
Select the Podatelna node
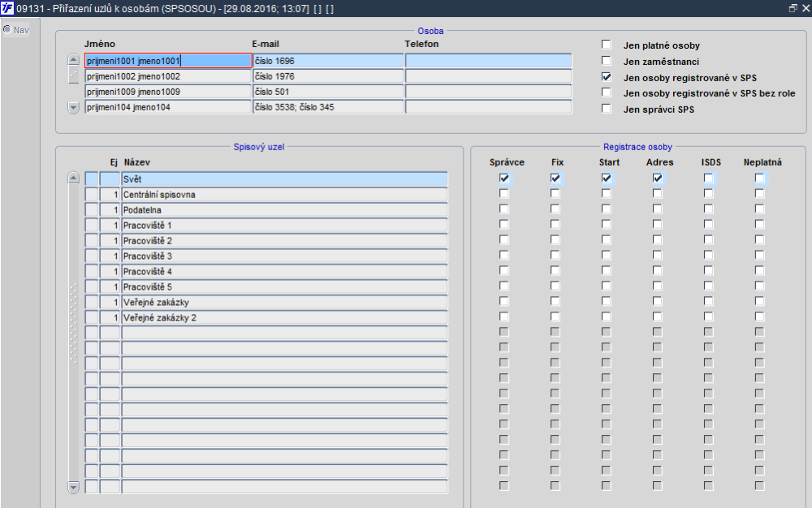click(x=284, y=210)
